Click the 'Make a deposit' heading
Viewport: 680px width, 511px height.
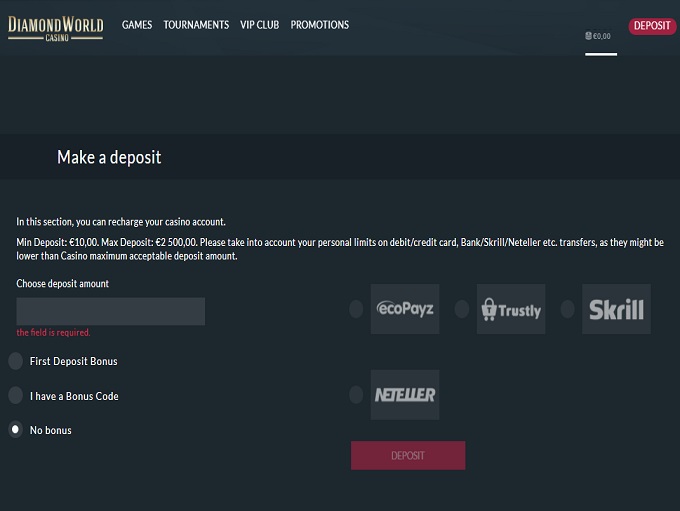coord(109,157)
